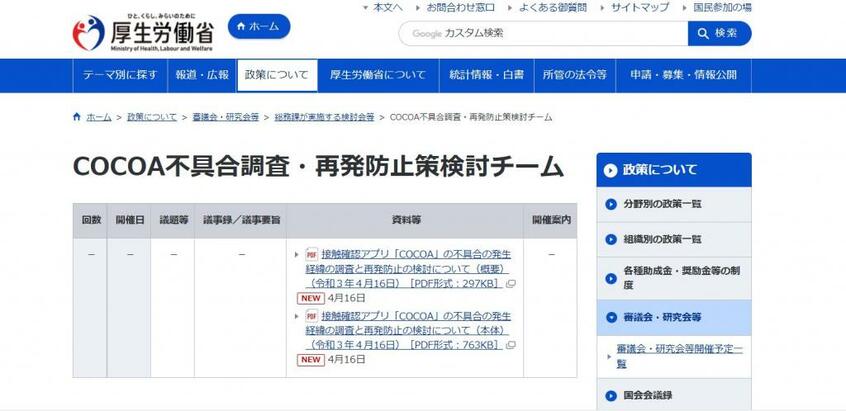Click external-window icon after 297KB link

point(510,284)
